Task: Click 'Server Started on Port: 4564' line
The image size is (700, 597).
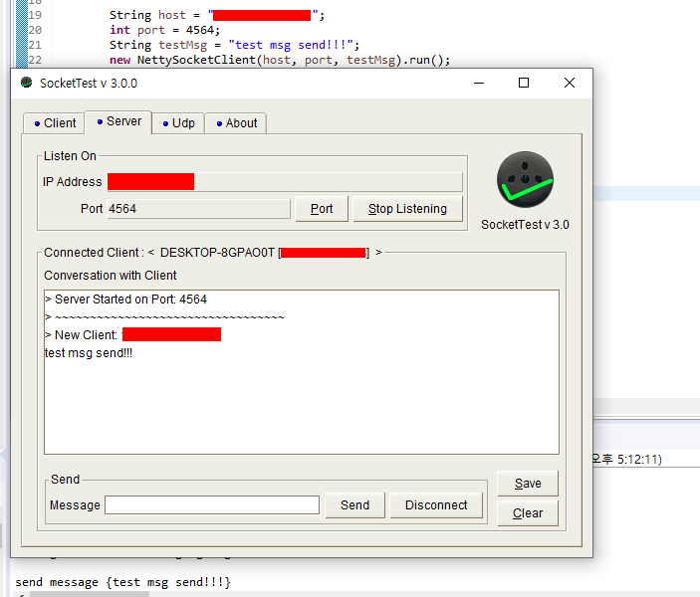Action: 125,299
